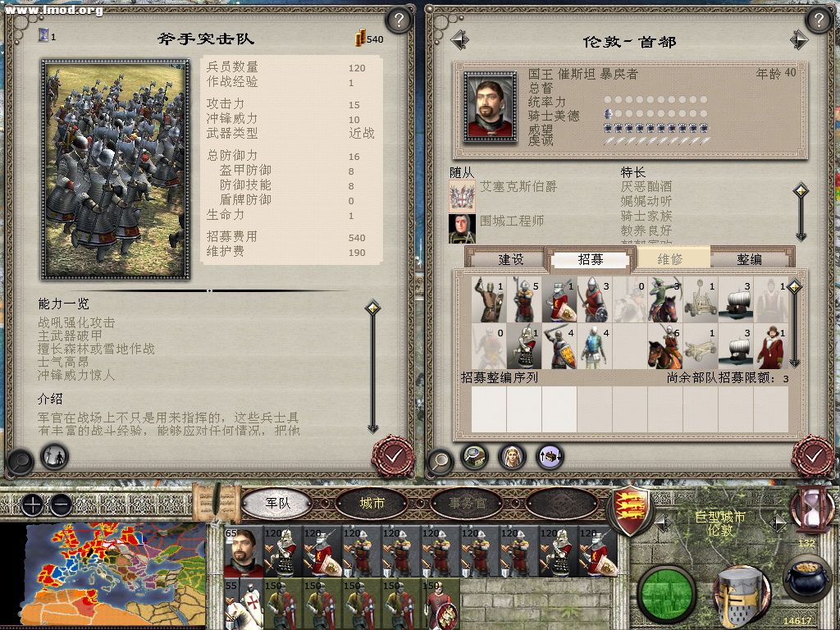Switch to the 建设 tab
Viewport: 840px width, 630px height.
pos(510,259)
